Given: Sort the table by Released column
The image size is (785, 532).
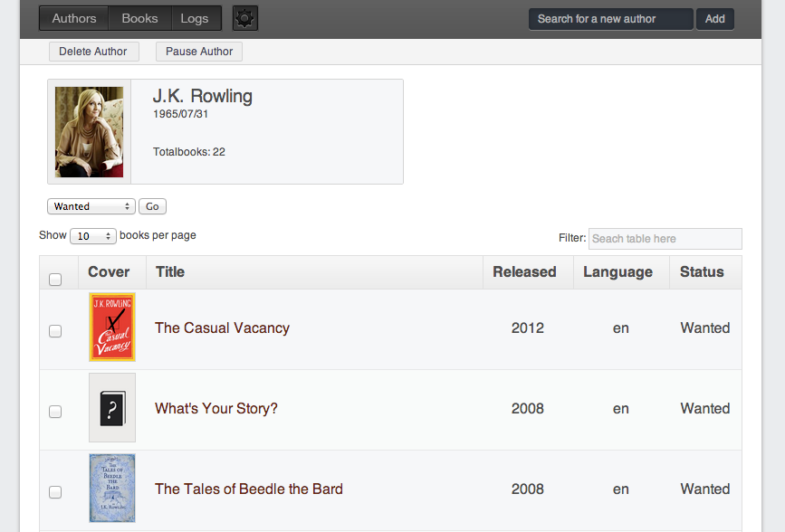Looking at the screenshot, I should (524, 271).
